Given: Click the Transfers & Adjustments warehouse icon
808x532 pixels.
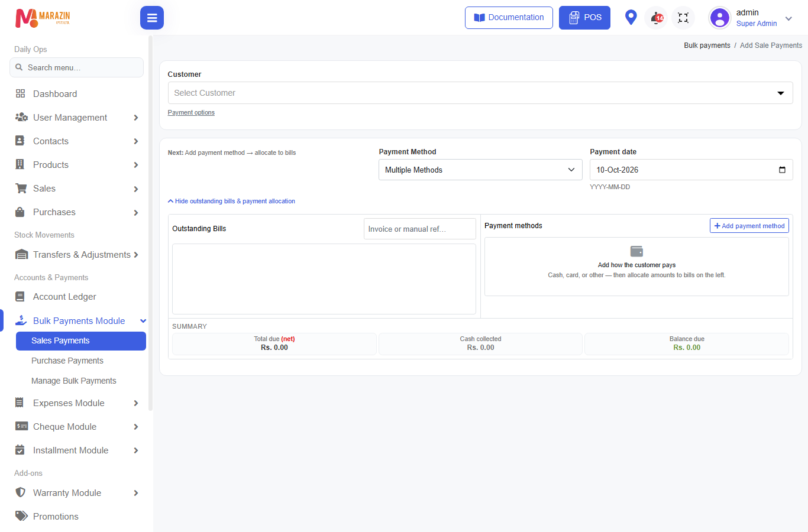Looking at the screenshot, I should [21, 254].
